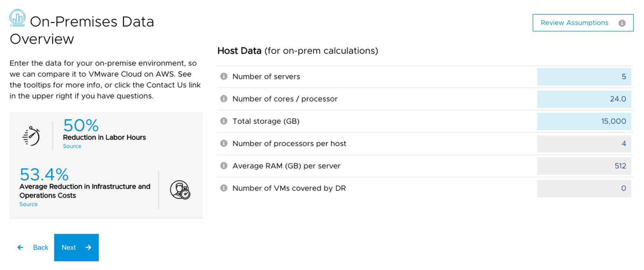Show tooltip for Number of processors per host
The image size is (644, 270).
(223, 143)
